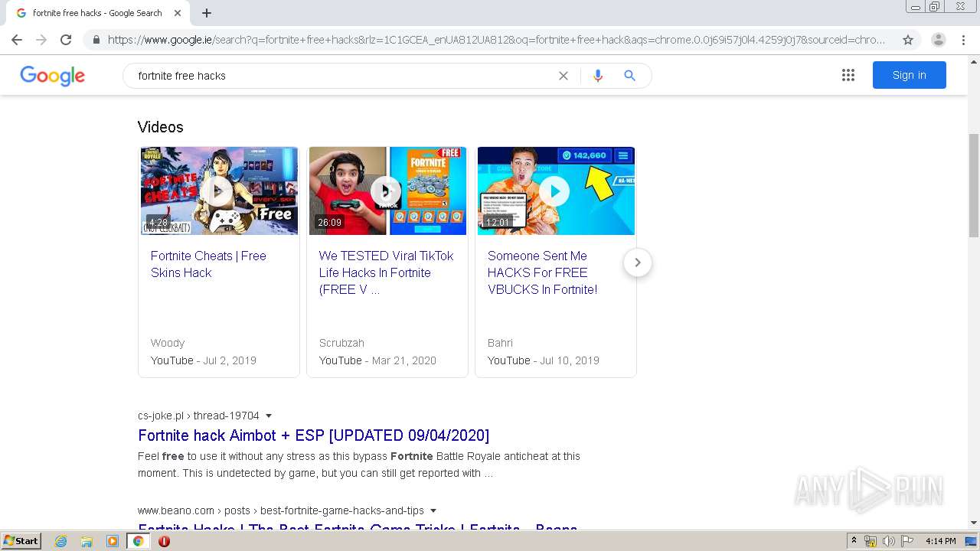Open the Google apps grid
Viewport: 980px width, 551px height.
[848, 75]
